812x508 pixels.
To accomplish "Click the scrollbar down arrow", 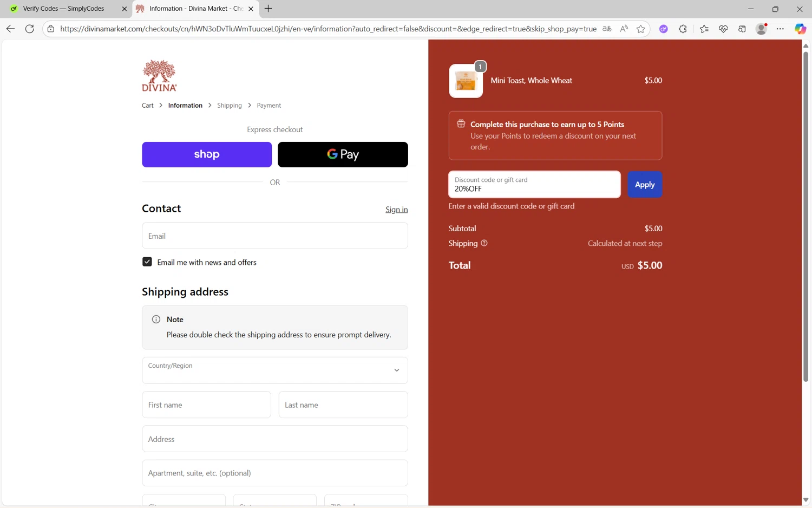I will (806, 500).
